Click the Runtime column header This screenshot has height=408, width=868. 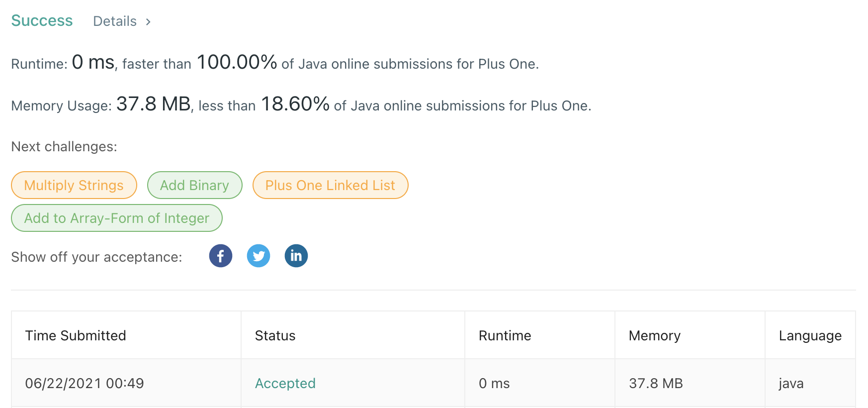[x=505, y=335]
